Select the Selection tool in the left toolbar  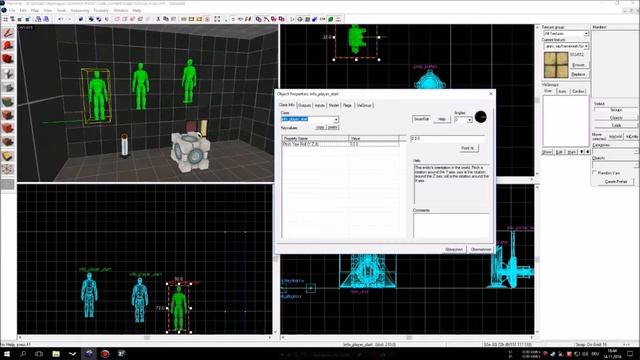[x=8, y=33]
